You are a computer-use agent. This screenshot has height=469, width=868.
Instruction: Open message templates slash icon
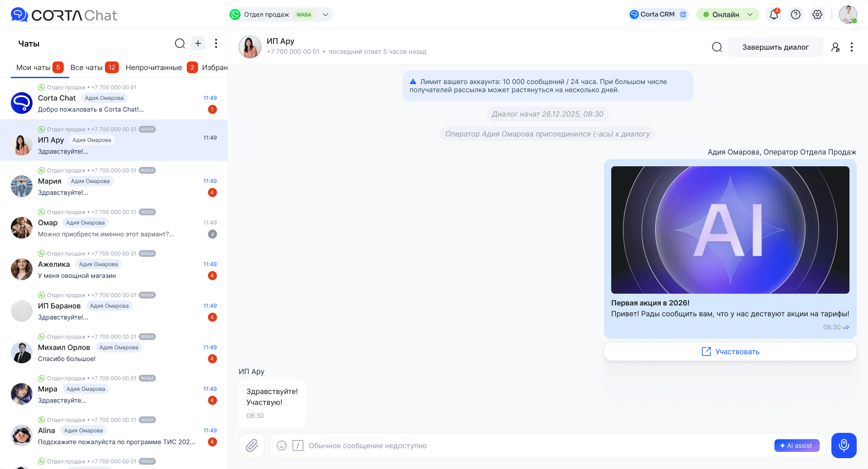[x=298, y=446]
